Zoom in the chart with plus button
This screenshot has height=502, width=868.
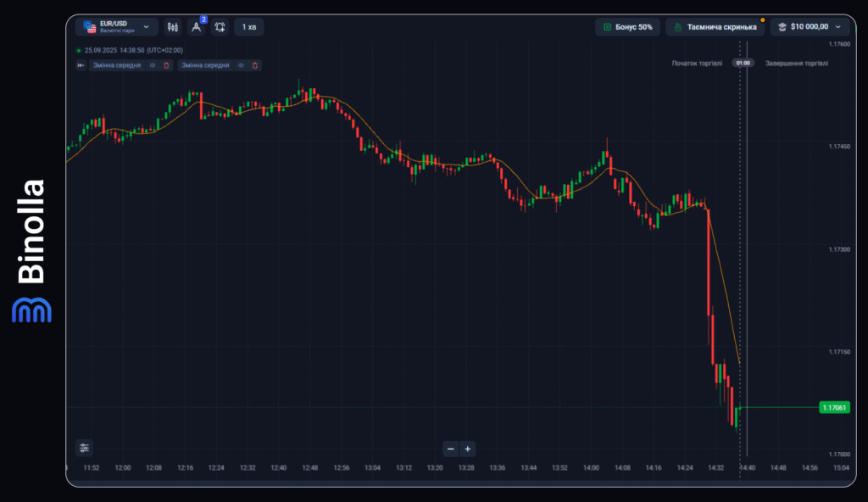tap(467, 449)
